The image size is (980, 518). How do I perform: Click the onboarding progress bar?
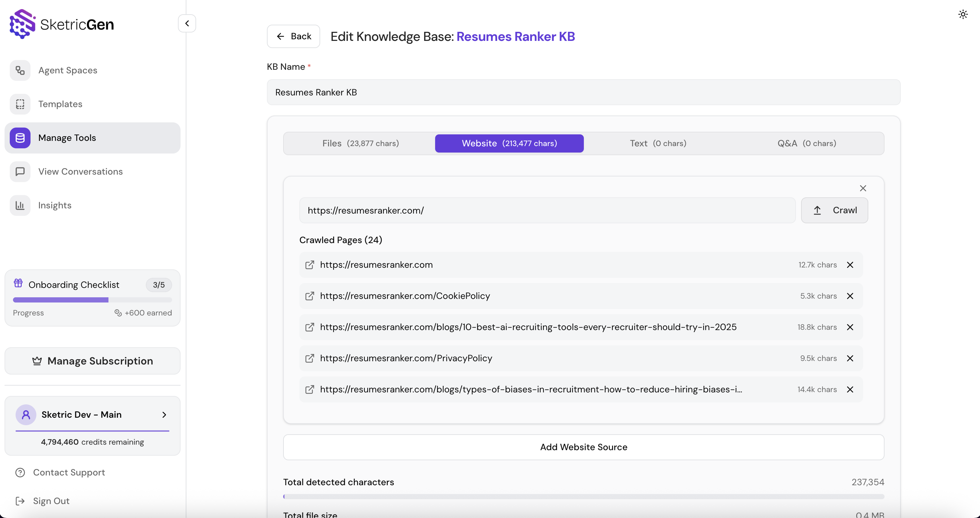tap(92, 300)
